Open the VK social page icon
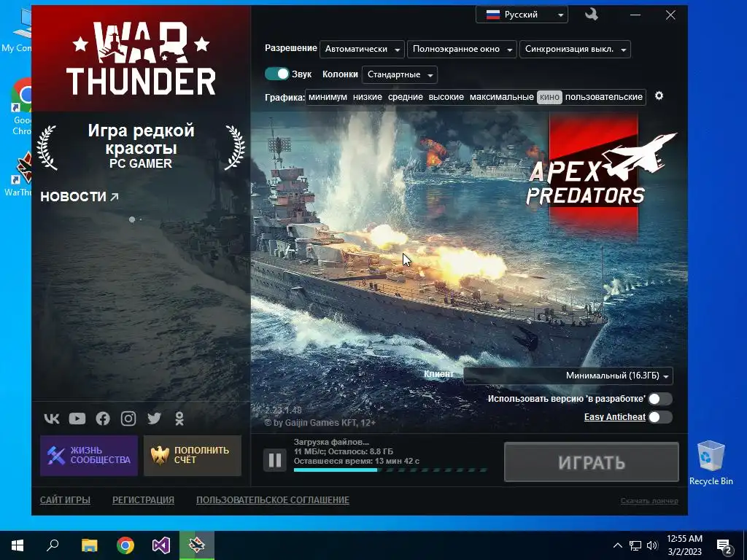The width and height of the screenshot is (747, 560). (52, 419)
